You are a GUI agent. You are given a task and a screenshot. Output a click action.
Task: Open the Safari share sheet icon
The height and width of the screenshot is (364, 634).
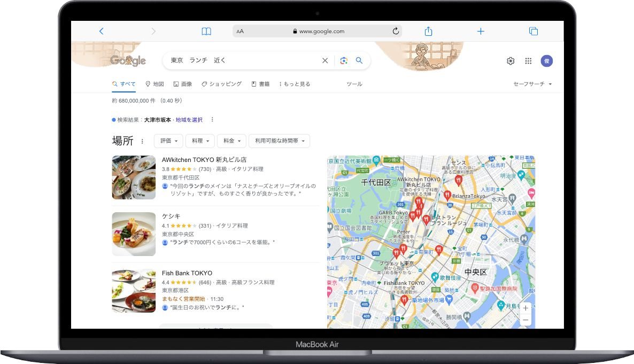[429, 31]
